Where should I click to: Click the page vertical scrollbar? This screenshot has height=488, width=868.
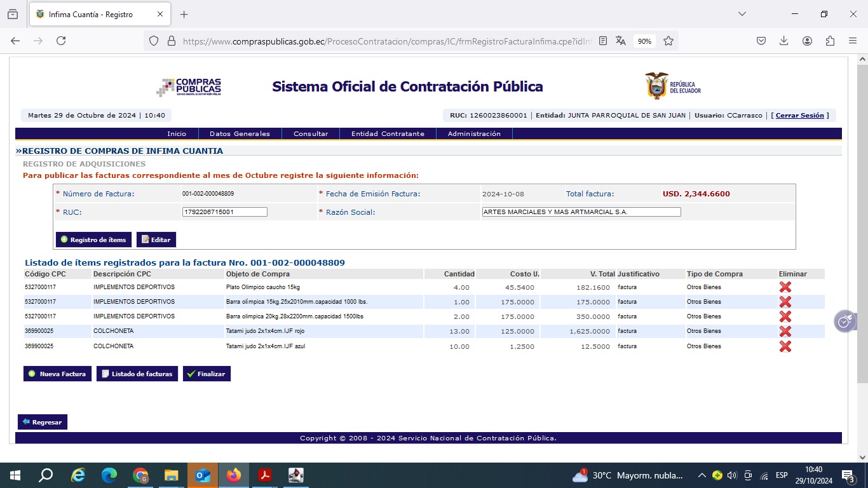tap(862, 254)
